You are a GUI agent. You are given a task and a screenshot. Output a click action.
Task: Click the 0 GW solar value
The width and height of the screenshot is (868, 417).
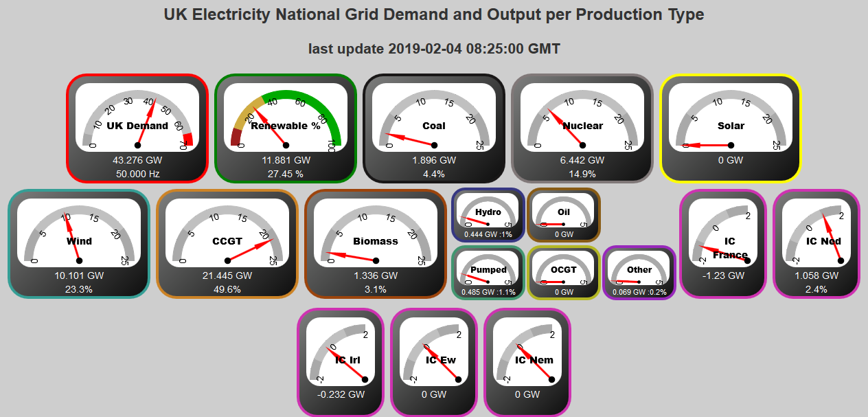(x=731, y=160)
